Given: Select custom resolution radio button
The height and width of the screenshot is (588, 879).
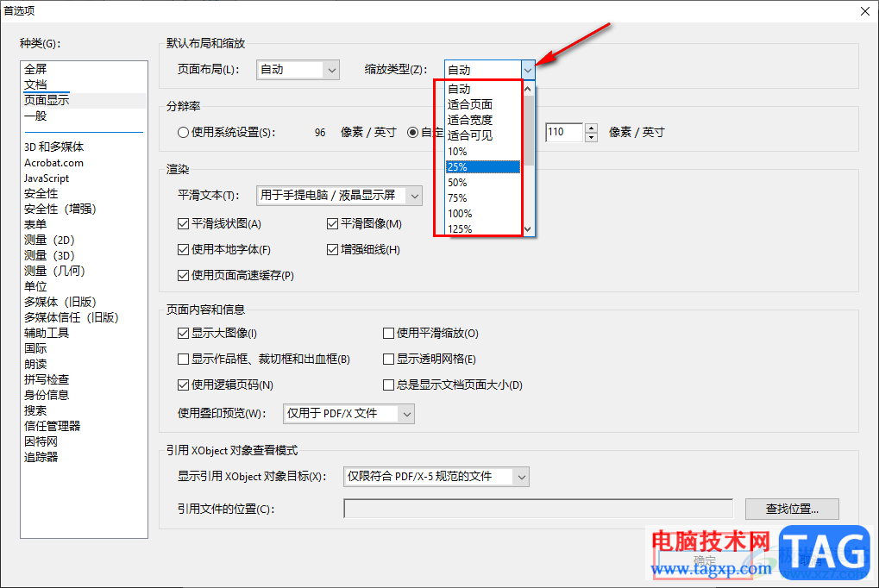Looking at the screenshot, I should click(x=412, y=133).
